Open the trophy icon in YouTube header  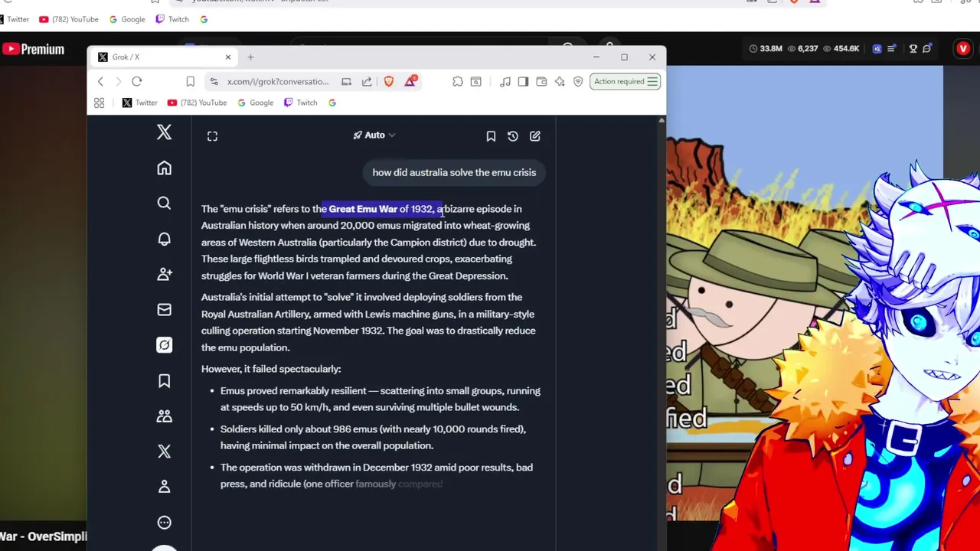[x=913, y=49]
